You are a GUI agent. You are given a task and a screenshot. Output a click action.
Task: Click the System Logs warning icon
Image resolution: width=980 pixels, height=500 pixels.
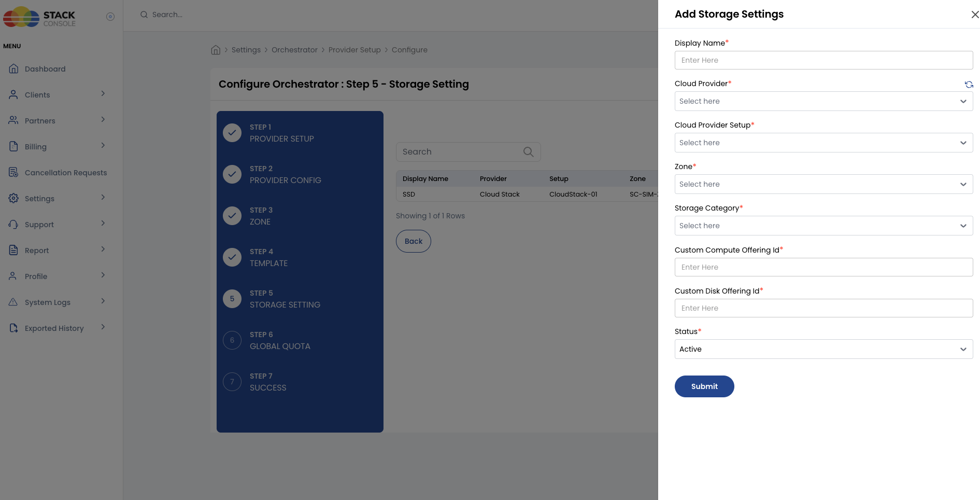click(x=13, y=302)
